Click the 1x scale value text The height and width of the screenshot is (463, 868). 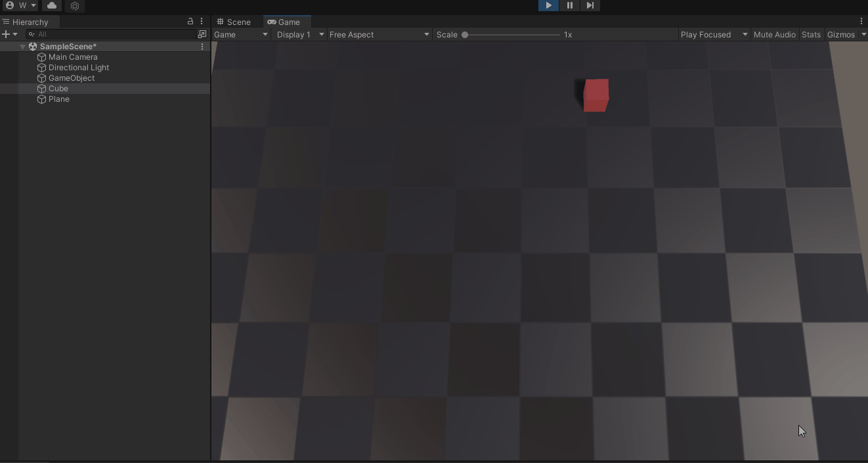coord(568,35)
